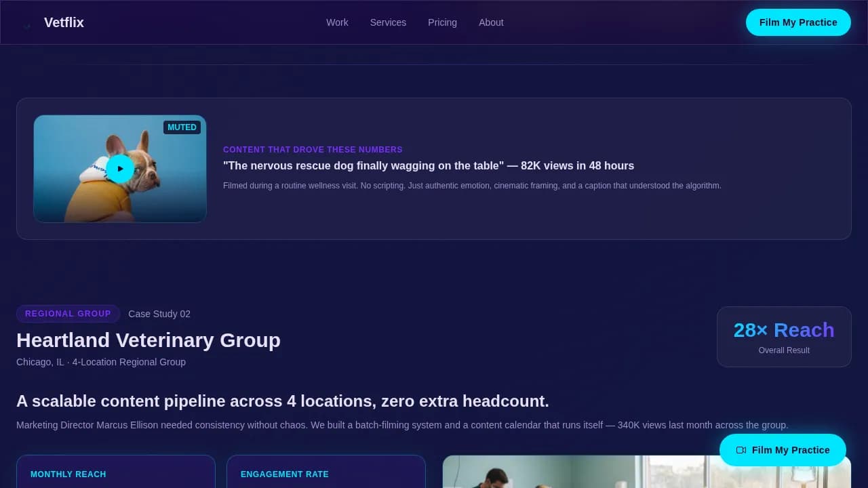Click the 28× Reach result card
The height and width of the screenshot is (488, 868).
click(784, 336)
